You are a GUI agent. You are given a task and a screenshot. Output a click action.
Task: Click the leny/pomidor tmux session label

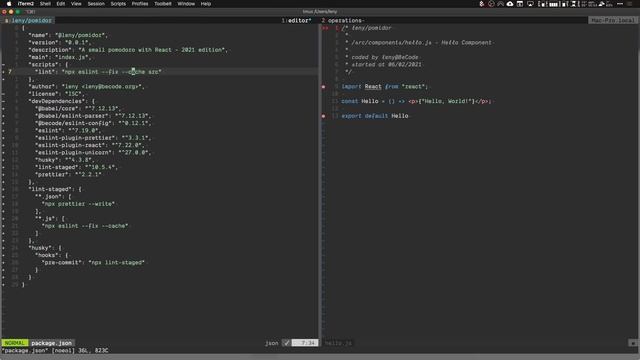[x=29, y=20]
